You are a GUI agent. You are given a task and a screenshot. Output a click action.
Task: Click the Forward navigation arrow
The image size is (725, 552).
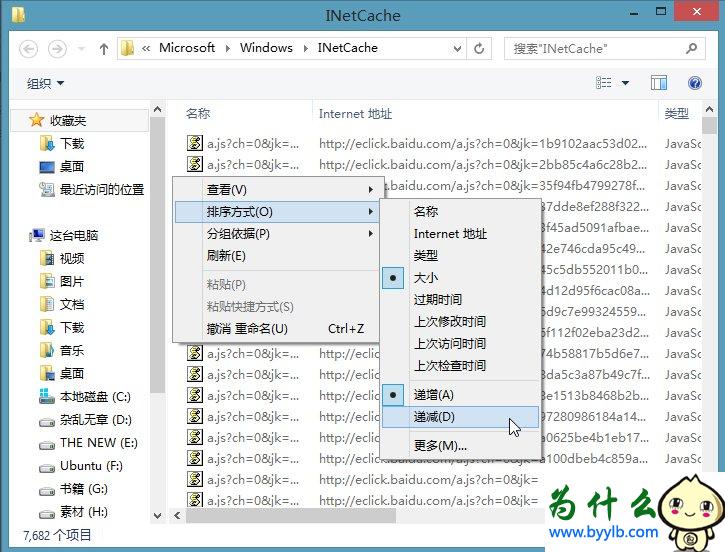tap(57, 49)
